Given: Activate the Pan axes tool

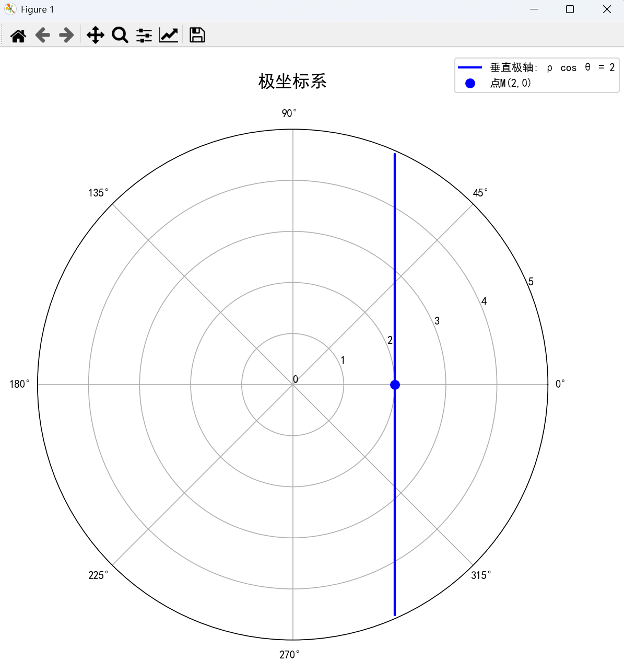Looking at the screenshot, I should (x=96, y=36).
